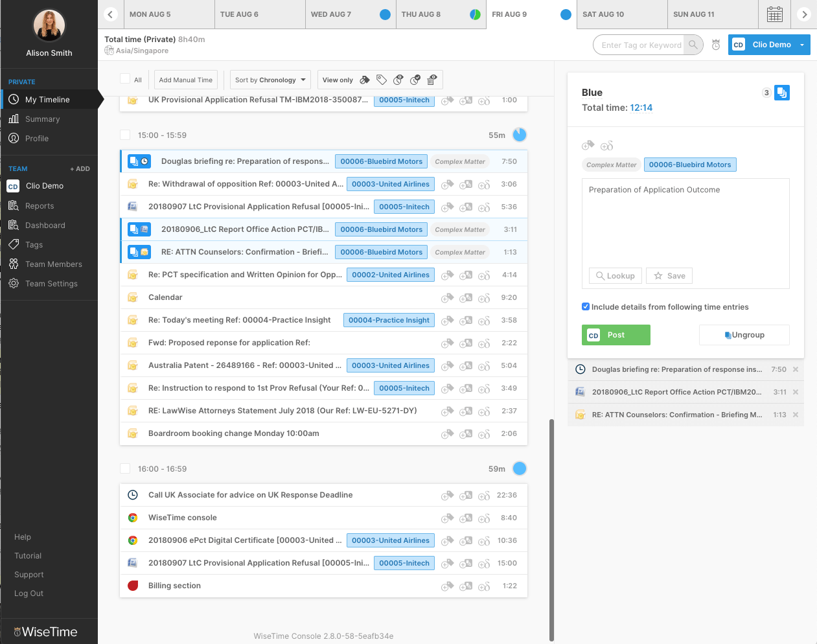Image resolution: width=817 pixels, height=644 pixels.
Task: Click the crowned stopwatch icon near search
Action: 716,45
